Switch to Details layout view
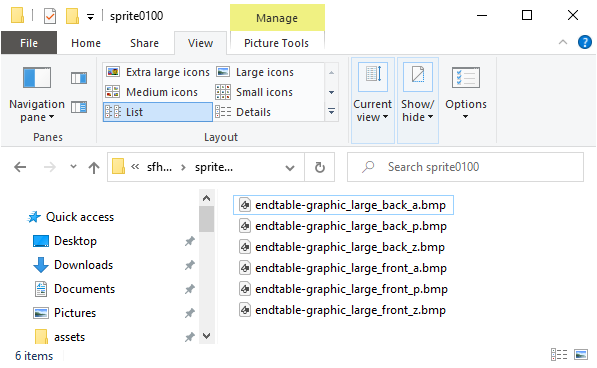Screen dimensions: 597x368 243,112
